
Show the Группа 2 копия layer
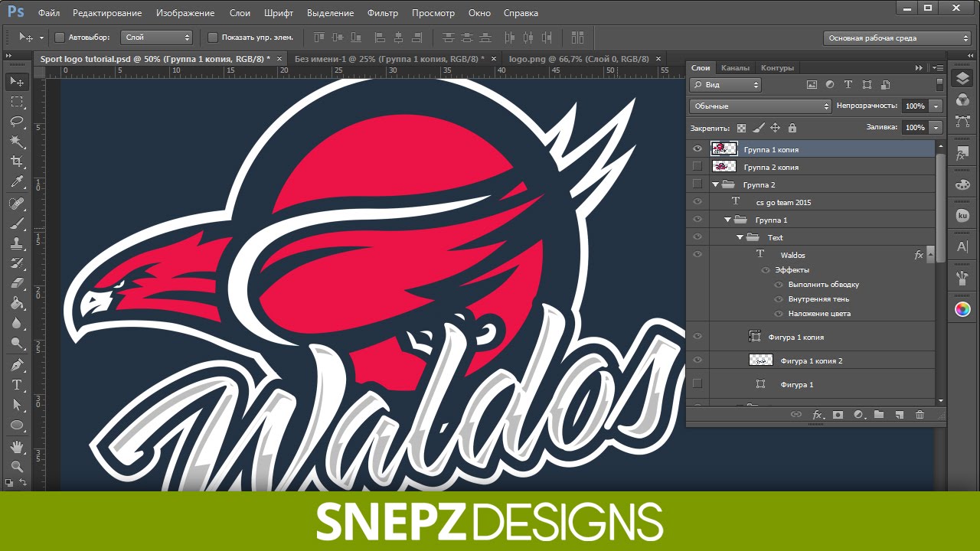coord(697,167)
